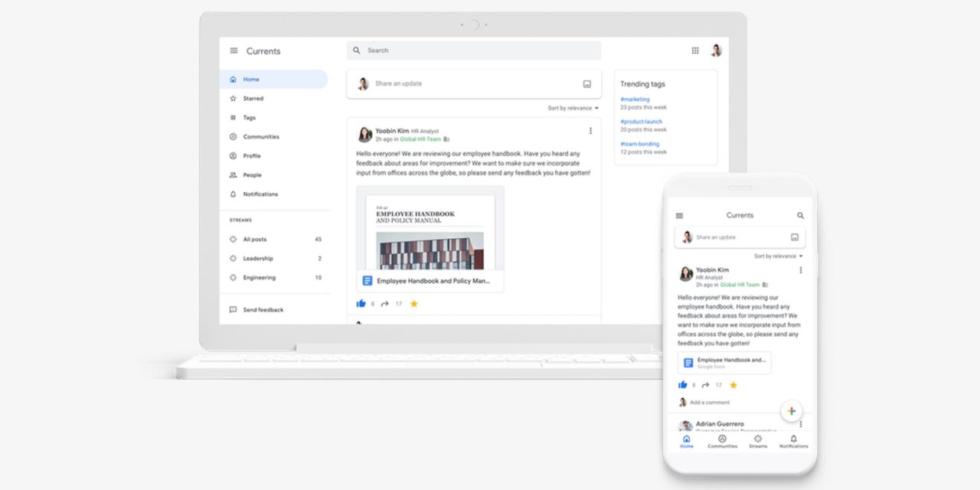
Task: Click the Search input field on laptop
Action: click(475, 51)
